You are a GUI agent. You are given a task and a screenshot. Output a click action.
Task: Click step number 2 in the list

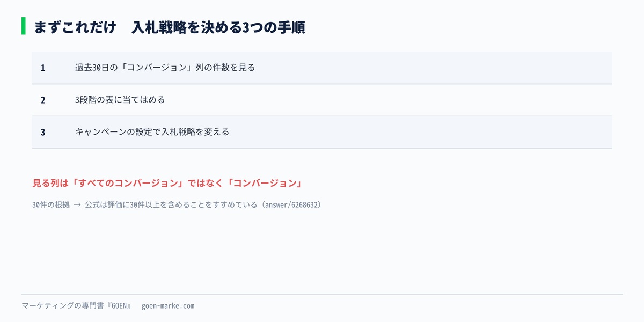pyautogui.click(x=43, y=100)
